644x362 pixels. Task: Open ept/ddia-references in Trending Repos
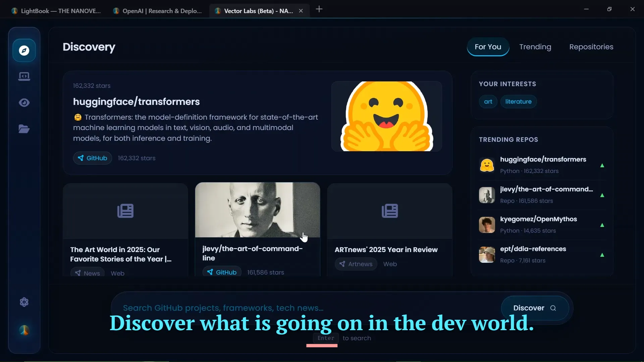533,249
